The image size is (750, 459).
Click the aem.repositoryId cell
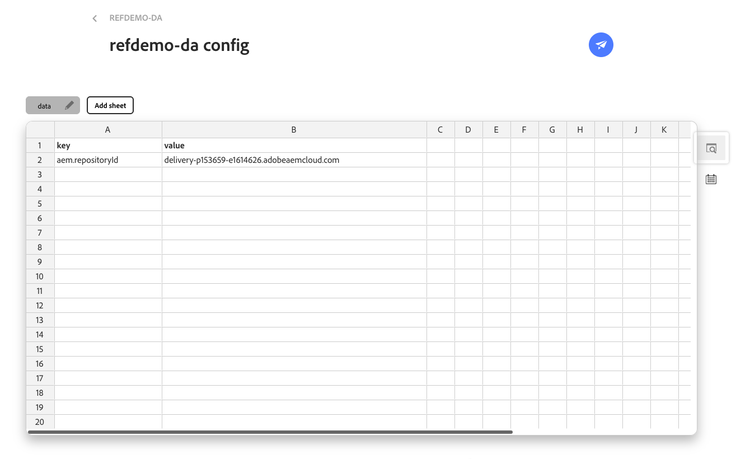click(108, 160)
